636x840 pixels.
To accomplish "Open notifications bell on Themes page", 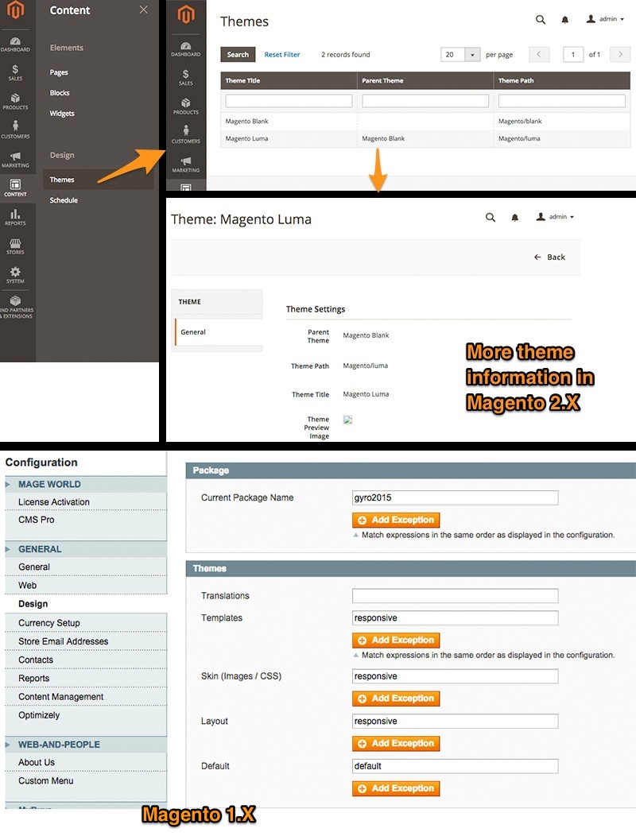I will coord(564,20).
